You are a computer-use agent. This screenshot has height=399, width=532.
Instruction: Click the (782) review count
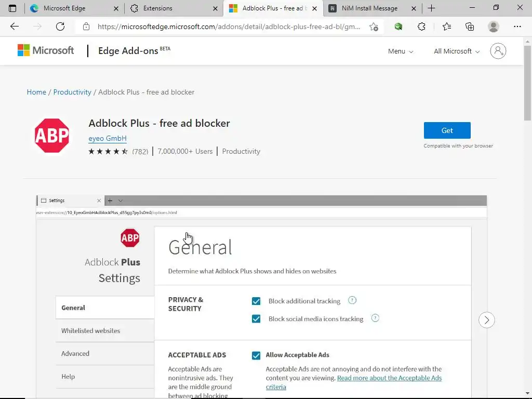click(140, 151)
